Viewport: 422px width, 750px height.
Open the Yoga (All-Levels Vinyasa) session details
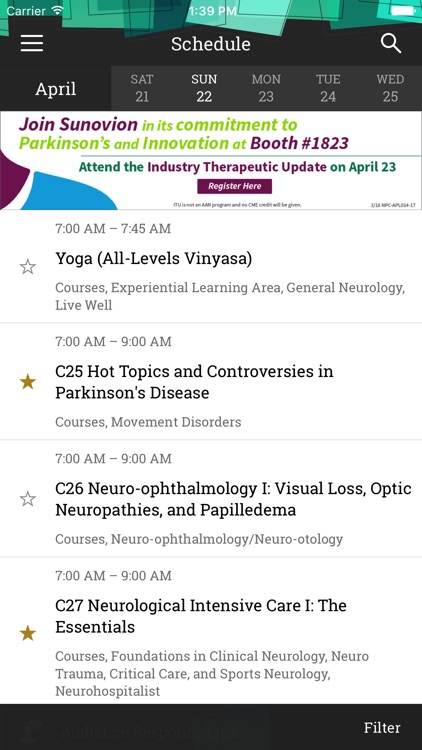[211, 266]
